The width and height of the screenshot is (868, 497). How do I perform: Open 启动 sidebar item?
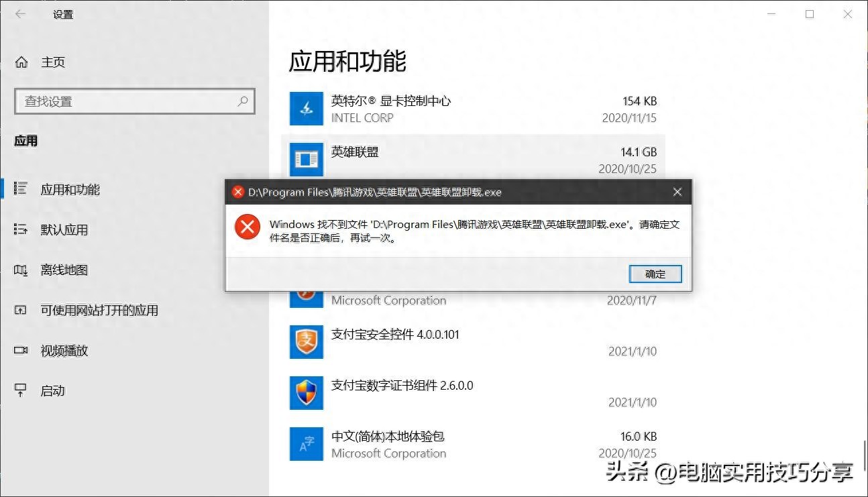[x=53, y=391]
